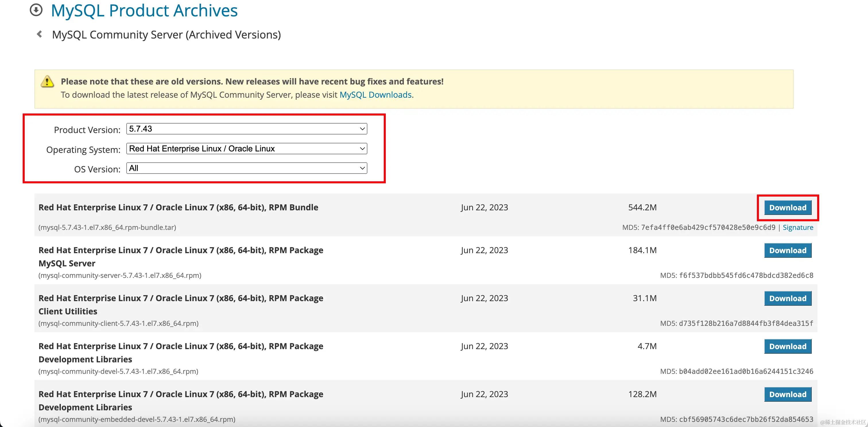Select MD5 hash 7efa4ff0e6ab429cf570428e50e9c6d9

[x=708, y=227]
